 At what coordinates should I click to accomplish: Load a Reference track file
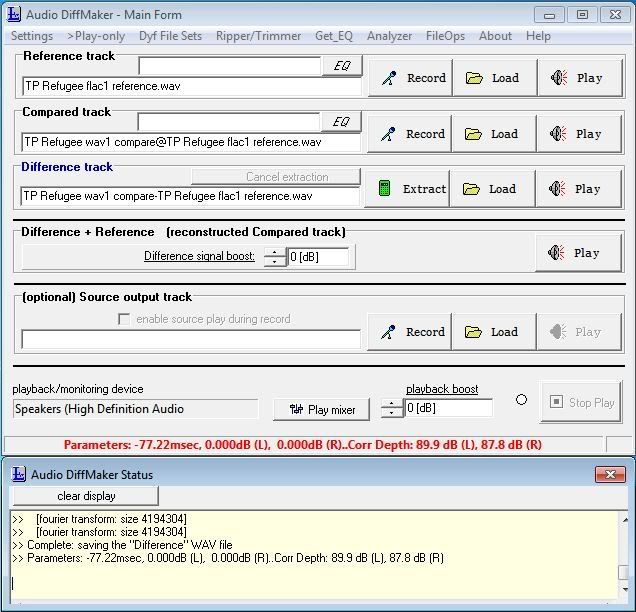click(x=495, y=78)
